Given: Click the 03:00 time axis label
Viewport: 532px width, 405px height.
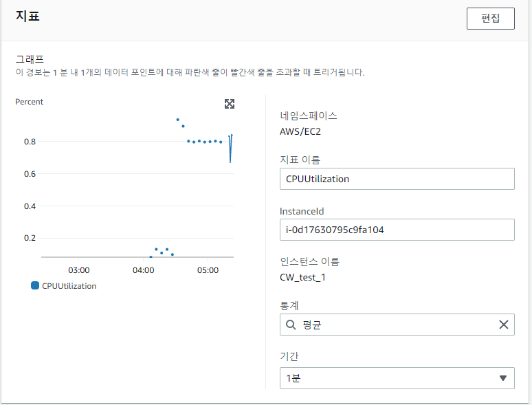Looking at the screenshot, I should pos(79,270).
